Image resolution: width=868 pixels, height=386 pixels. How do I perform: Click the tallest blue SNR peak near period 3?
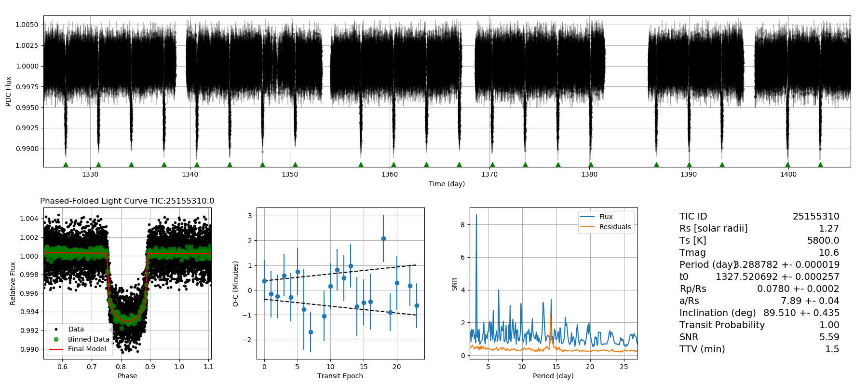(476, 215)
